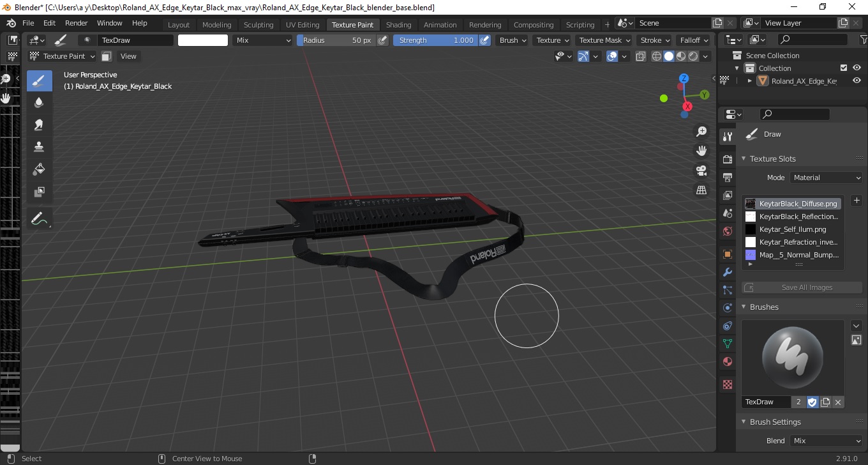Switch to solid viewport shading
868x465 pixels.
tap(669, 56)
